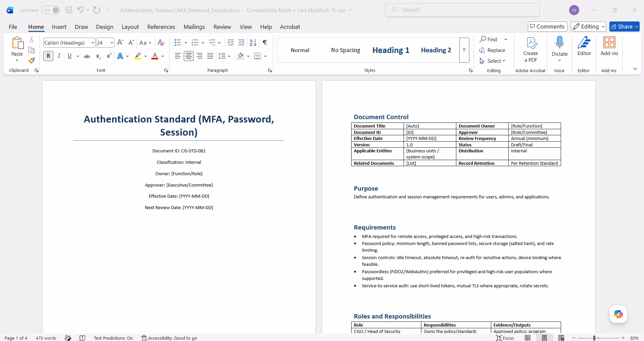The height and width of the screenshot is (341, 644).
Task: Align text to the left
Action: pyautogui.click(x=178, y=56)
